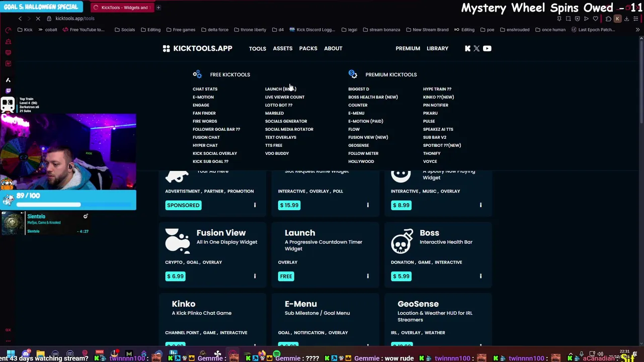This screenshot has width=644, height=362.
Task: Open TEXT OVERLAYS tool
Action: (x=281, y=137)
